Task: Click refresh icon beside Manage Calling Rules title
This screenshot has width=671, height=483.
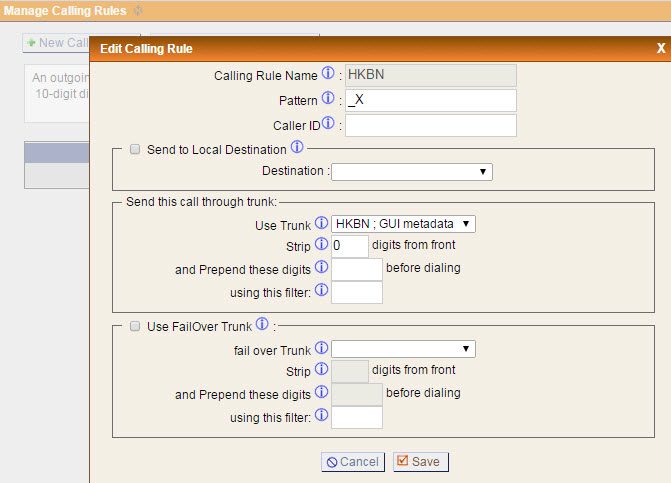Action: coord(138,11)
